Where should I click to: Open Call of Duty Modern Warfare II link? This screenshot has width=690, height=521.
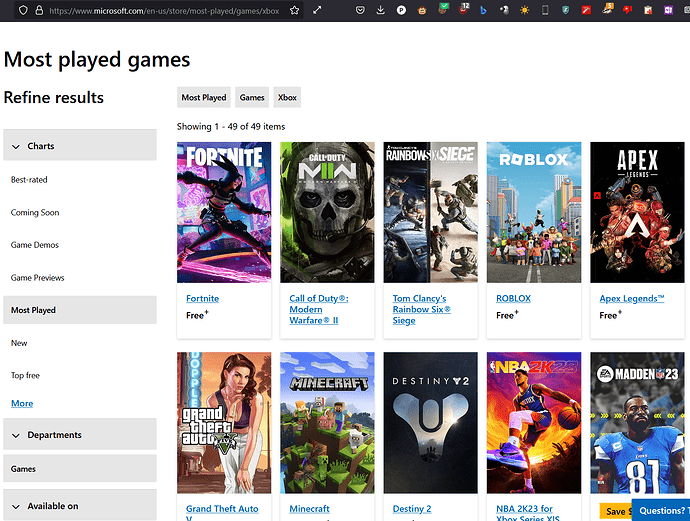tap(319, 309)
